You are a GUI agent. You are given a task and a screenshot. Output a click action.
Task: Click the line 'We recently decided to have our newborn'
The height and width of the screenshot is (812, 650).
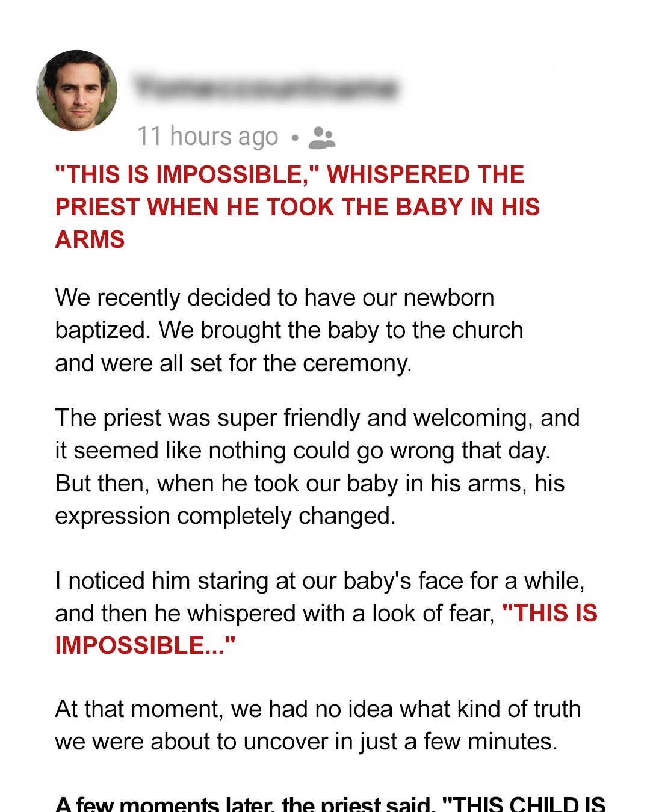[x=274, y=298]
